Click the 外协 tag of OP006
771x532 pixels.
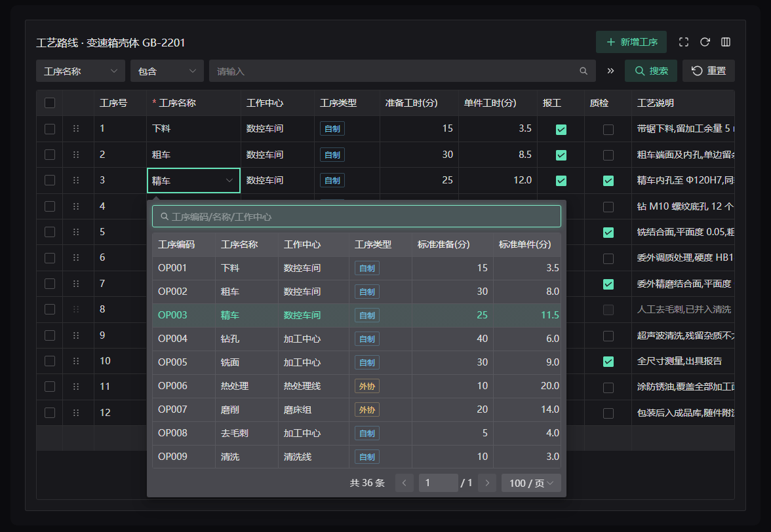pyautogui.click(x=367, y=386)
